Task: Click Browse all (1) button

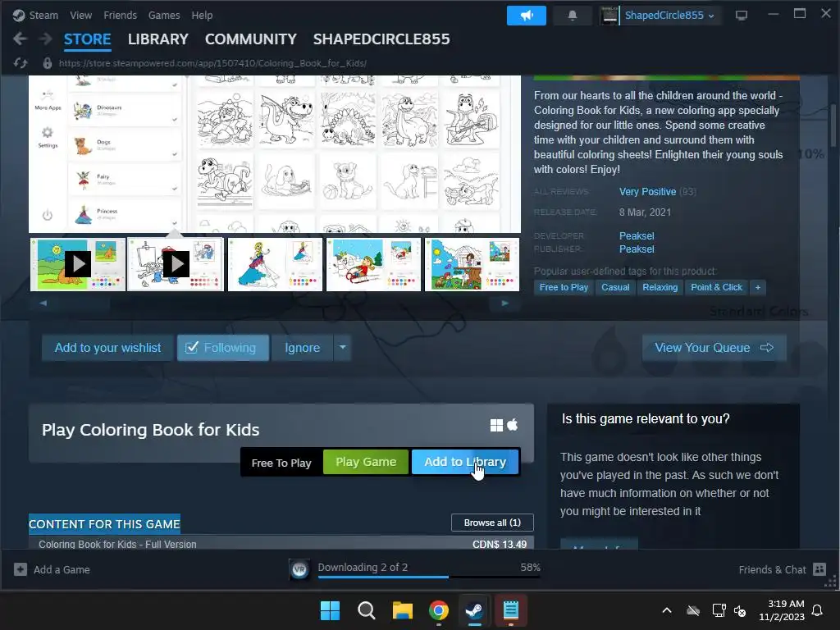Action: point(492,523)
